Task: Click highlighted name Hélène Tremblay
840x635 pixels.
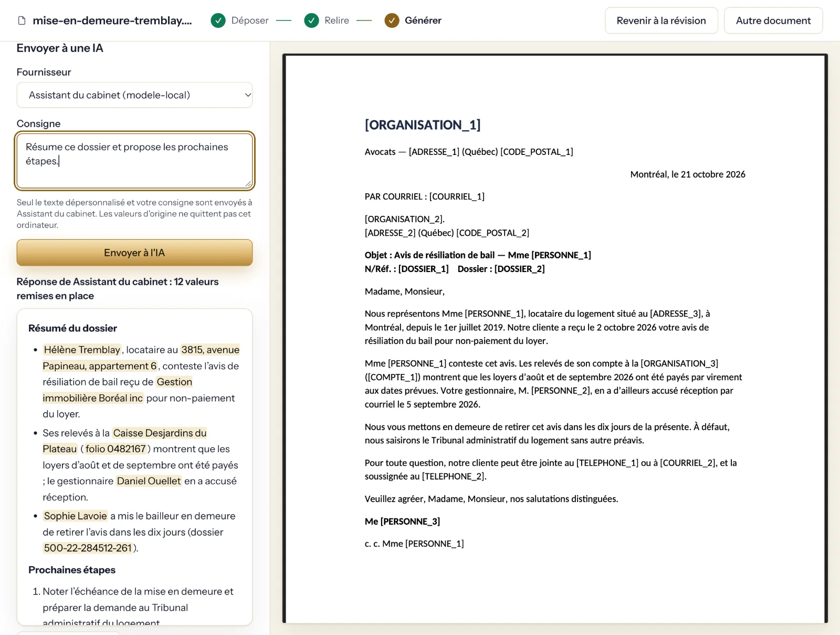Action: (82, 350)
